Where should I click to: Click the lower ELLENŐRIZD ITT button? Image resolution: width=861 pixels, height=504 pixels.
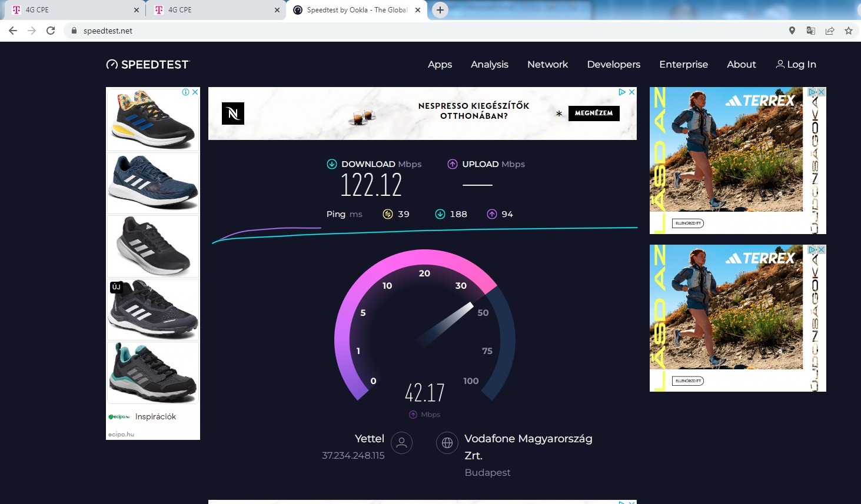tap(688, 381)
